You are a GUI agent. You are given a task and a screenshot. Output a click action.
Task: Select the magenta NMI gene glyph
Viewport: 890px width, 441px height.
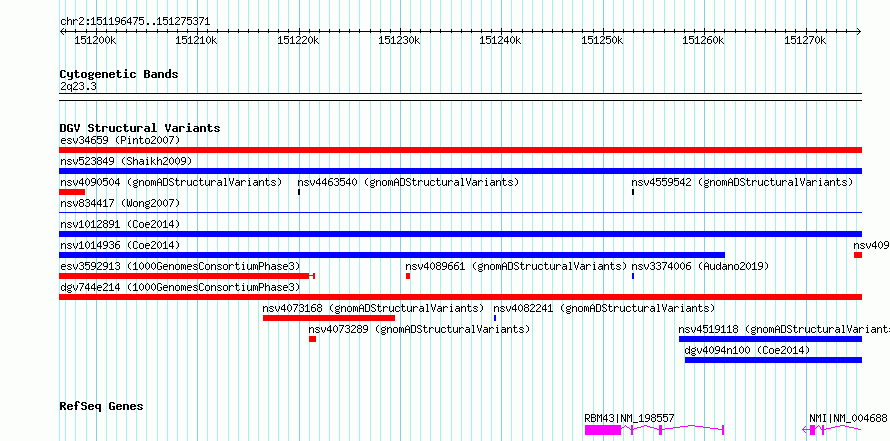[832, 430]
